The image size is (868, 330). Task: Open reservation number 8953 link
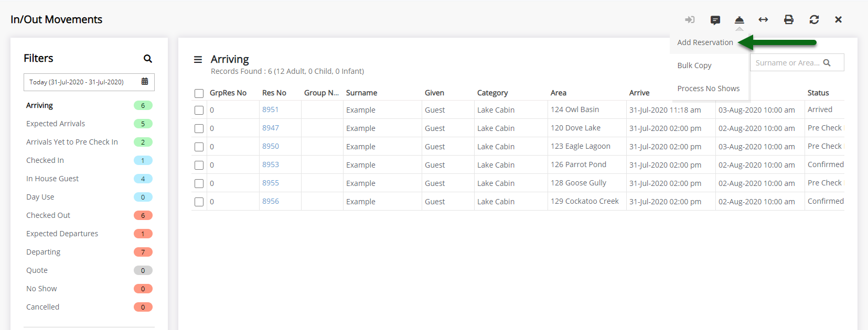click(x=271, y=164)
